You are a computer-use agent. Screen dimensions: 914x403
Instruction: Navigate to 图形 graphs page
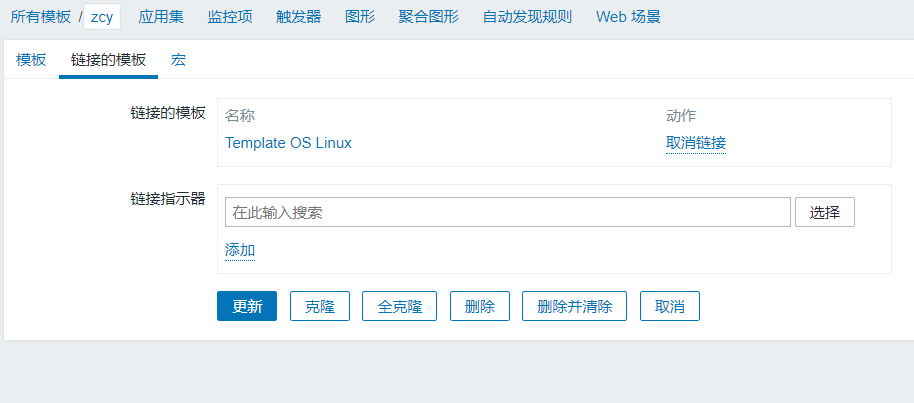(x=360, y=16)
